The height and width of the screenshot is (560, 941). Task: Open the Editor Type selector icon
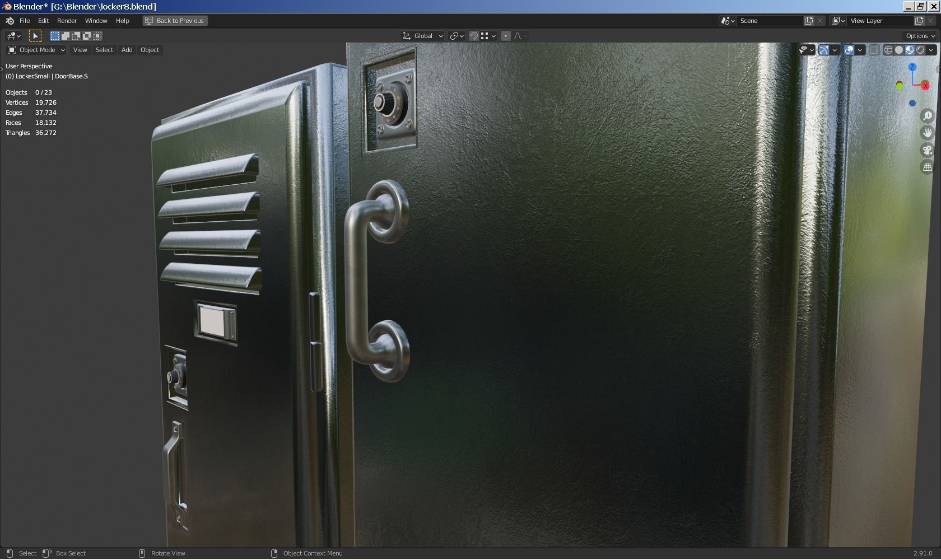(12, 35)
